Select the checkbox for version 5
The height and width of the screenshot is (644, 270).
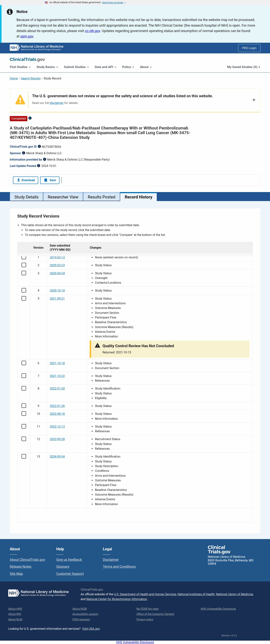pyautogui.click(x=24, y=298)
